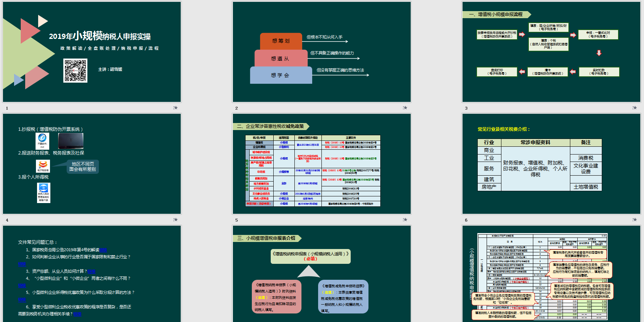
Task: Click the 开票软件.exe icon in slide 4
Action: point(43,141)
